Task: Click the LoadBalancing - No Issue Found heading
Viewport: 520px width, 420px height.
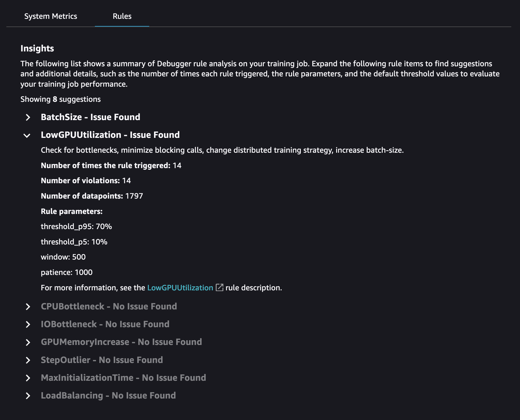Action: click(108, 395)
